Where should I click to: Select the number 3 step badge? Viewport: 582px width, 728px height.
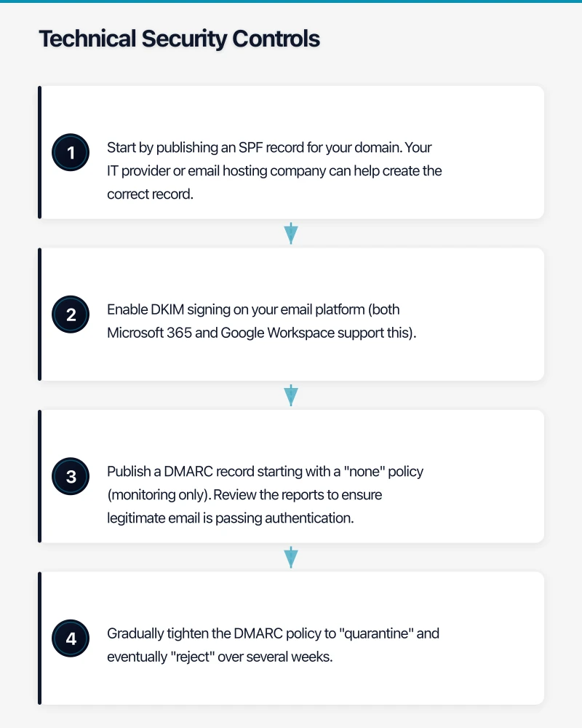coord(71,477)
